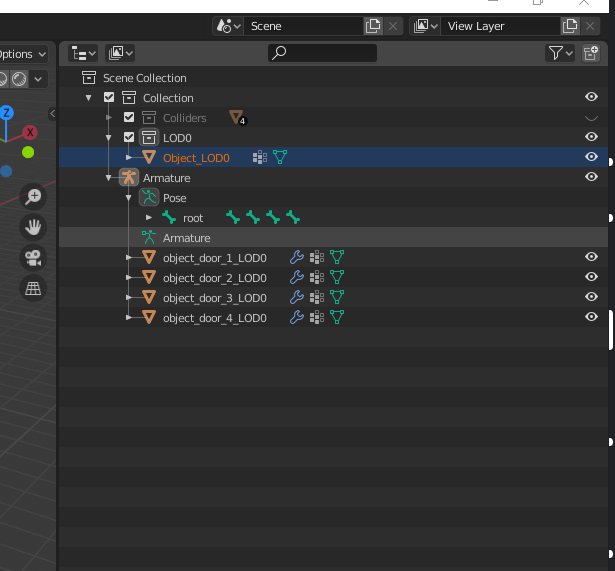Click the Pose icon under Armature
This screenshot has width=615, height=571.
tap(149, 198)
